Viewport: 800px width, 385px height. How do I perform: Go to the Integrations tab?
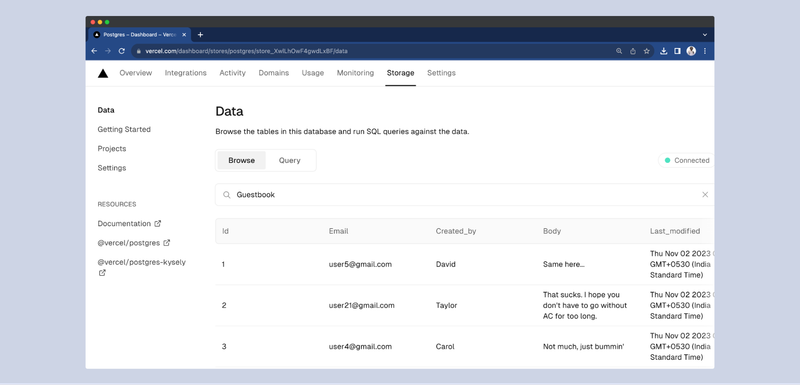[x=186, y=73]
